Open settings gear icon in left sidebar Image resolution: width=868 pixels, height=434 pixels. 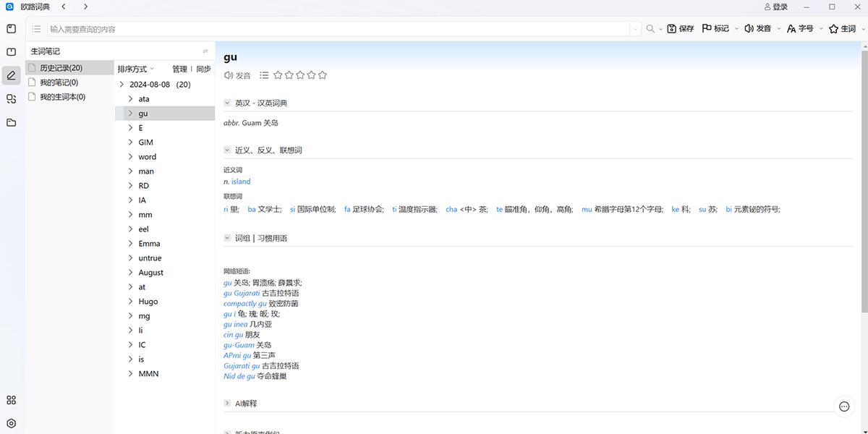coord(11,423)
